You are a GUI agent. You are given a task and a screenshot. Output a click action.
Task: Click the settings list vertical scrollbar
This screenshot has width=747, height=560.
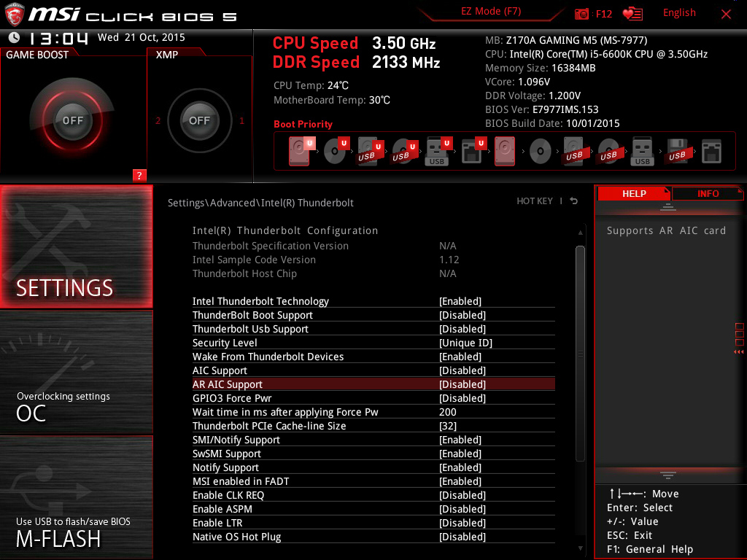580,353
